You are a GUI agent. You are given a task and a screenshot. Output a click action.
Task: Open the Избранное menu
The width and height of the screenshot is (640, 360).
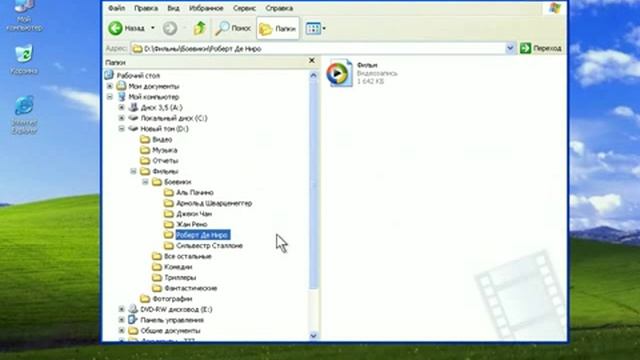[206, 8]
